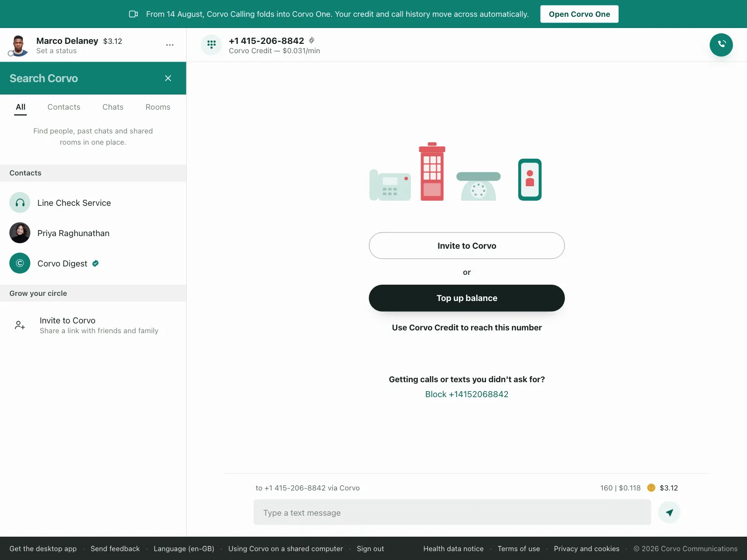747x560 pixels.
Task: Click the Invite to Corvo outlined button
Action: 467,245
